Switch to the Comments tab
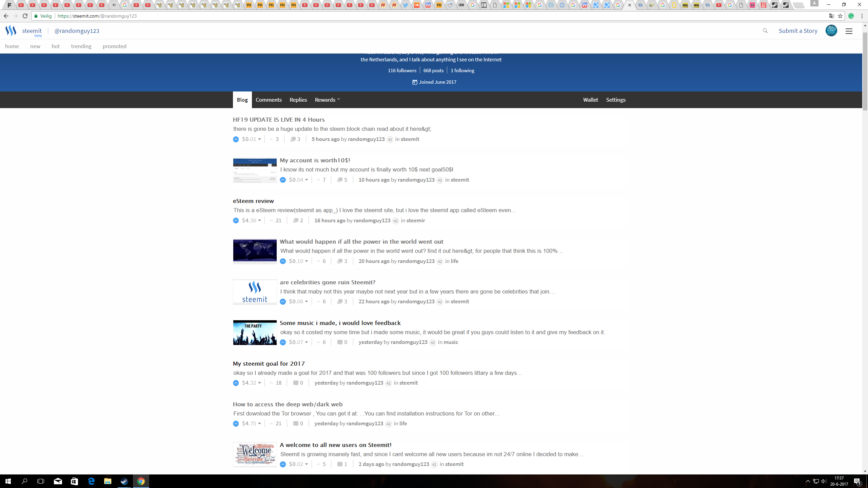 click(269, 100)
